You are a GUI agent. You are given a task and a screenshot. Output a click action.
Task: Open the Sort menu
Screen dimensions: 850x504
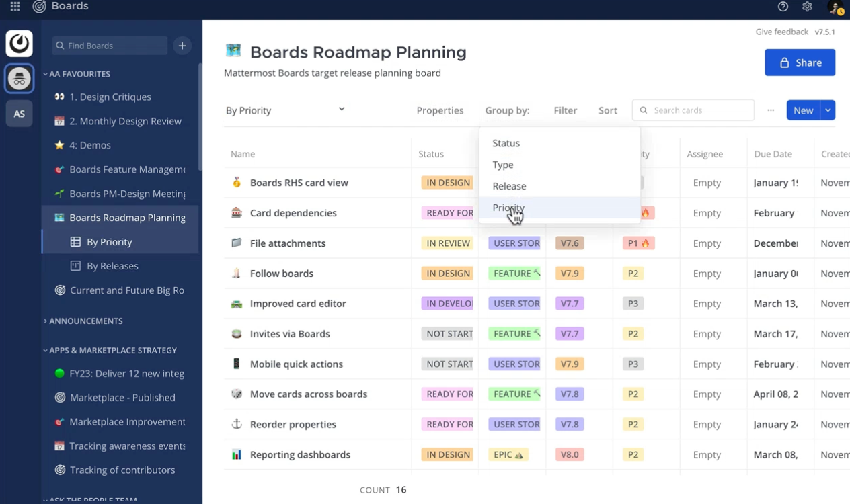click(608, 110)
